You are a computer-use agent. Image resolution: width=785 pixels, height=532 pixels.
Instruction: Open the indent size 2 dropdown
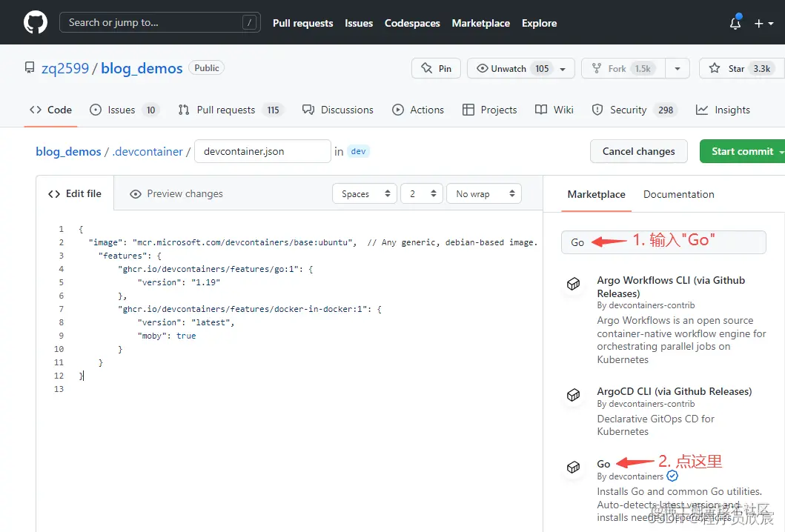pos(422,193)
